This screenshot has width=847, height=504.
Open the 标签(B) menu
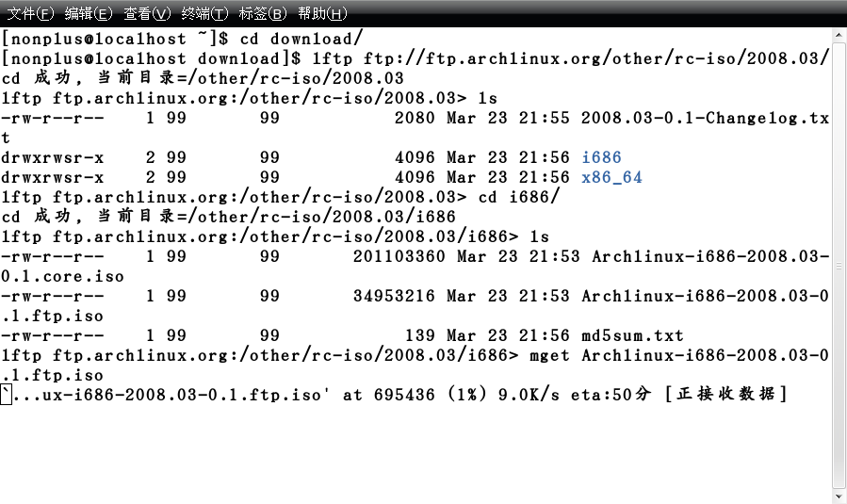coord(263,13)
